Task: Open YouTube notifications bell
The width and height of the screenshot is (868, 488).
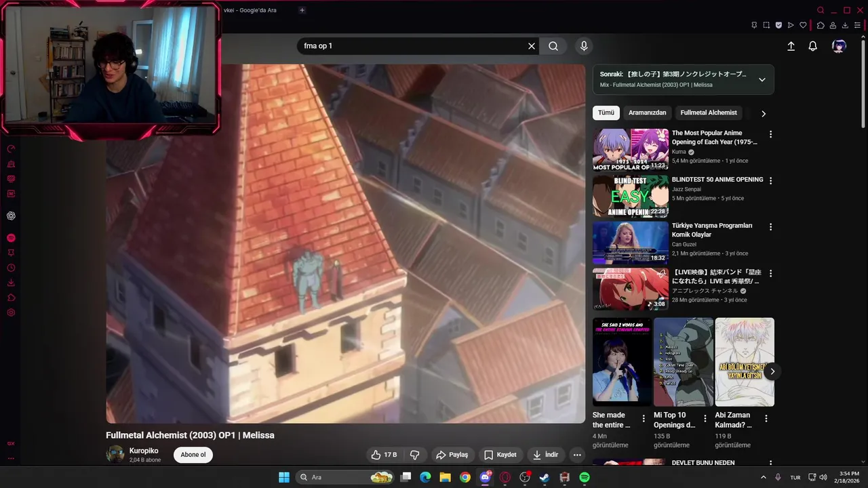Action: [812, 46]
